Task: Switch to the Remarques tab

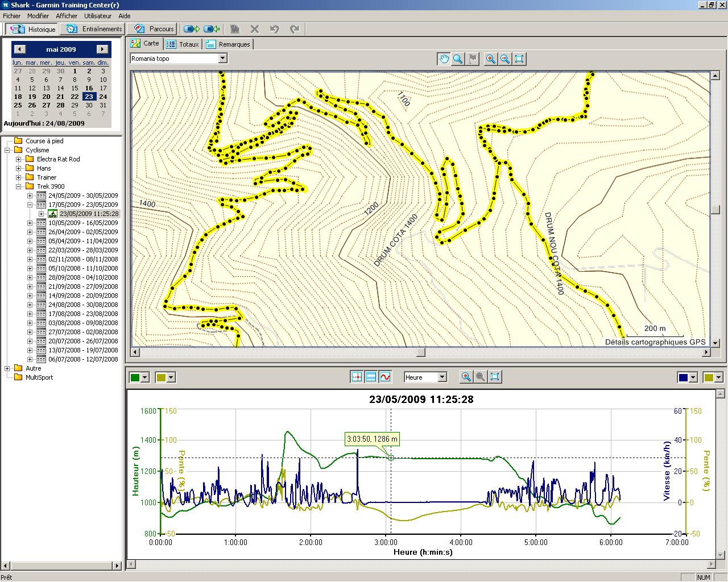Action: pyautogui.click(x=228, y=44)
